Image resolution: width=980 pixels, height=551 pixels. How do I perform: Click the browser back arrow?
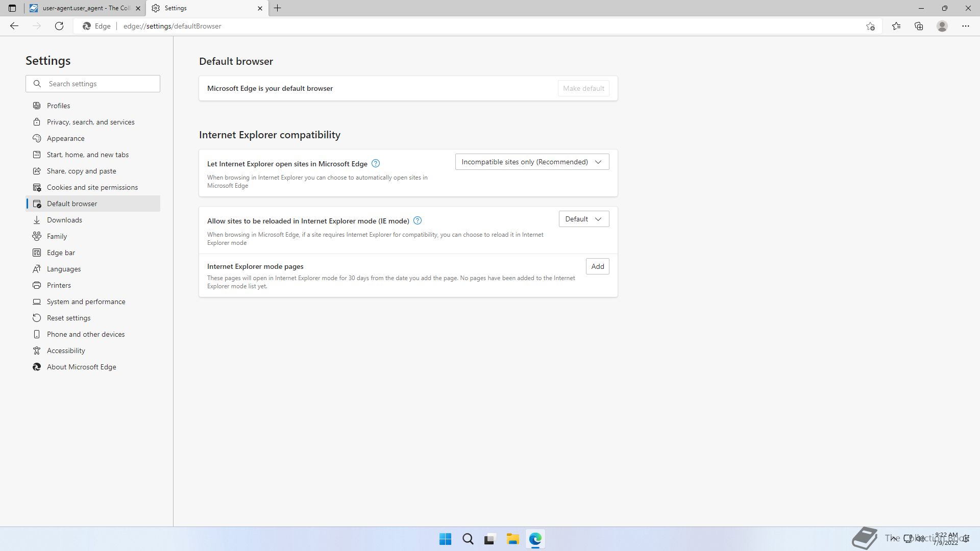coord(14,26)
